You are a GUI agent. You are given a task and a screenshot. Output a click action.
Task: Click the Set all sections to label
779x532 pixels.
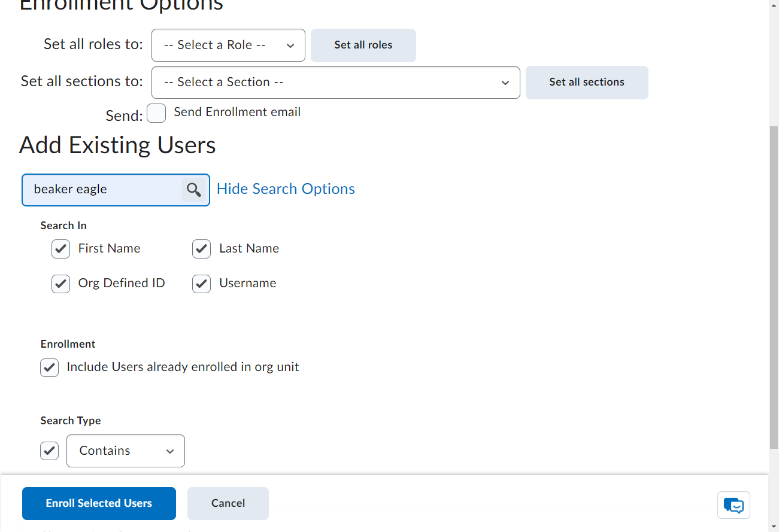(x=82, y=81)
